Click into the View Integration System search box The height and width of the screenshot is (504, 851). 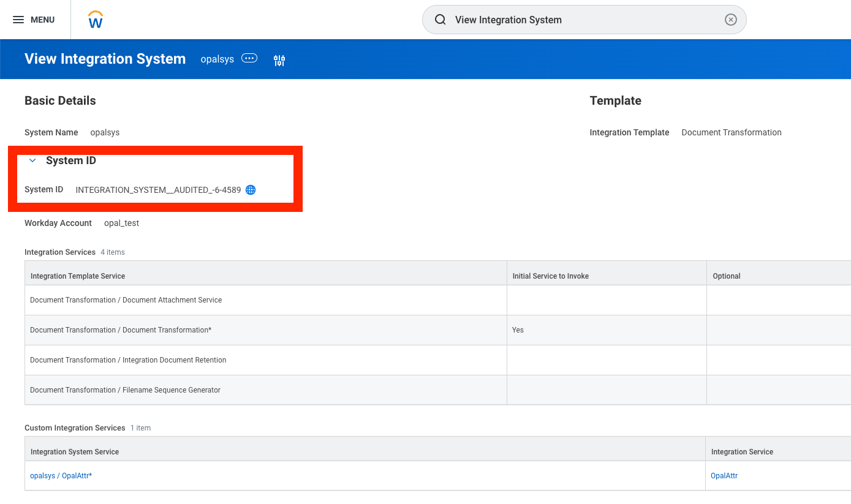click(x=584, y=20)
